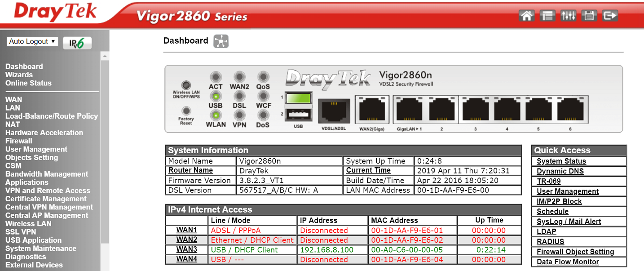644x271 pixels.
Task: Expand the WAN sidebar menu
Action: pyautogui.click(x=13, y=99)
